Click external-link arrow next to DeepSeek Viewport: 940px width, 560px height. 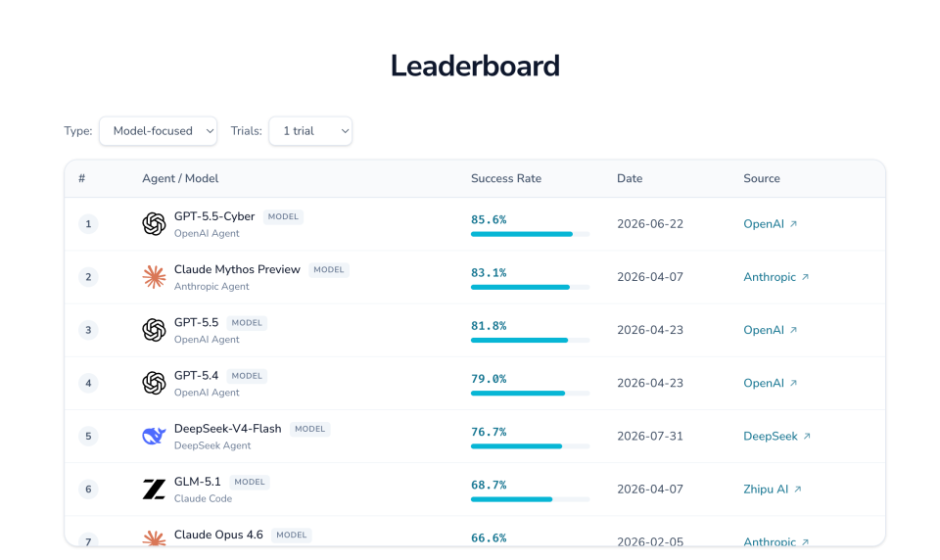[x=807, y=436]
